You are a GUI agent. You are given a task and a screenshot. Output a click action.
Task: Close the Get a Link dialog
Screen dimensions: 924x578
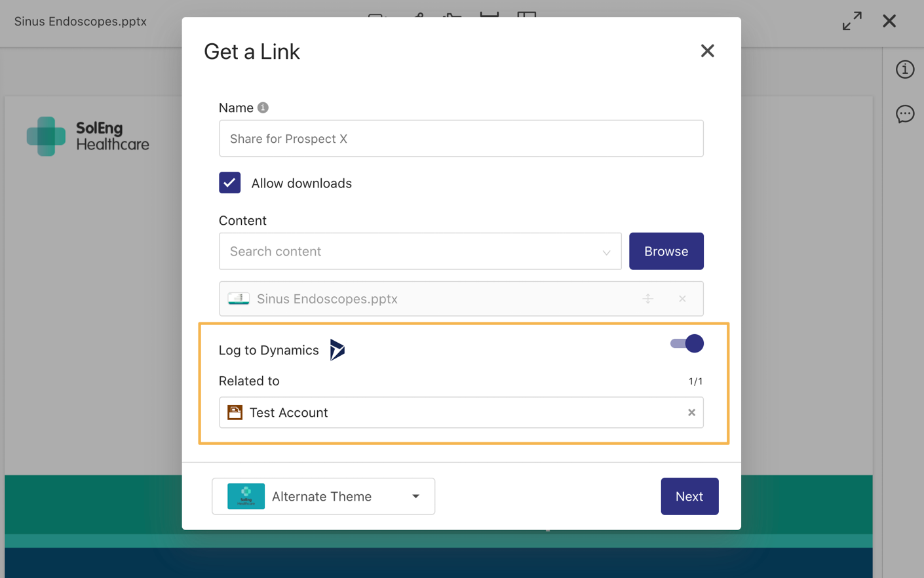tap(707, 50)
